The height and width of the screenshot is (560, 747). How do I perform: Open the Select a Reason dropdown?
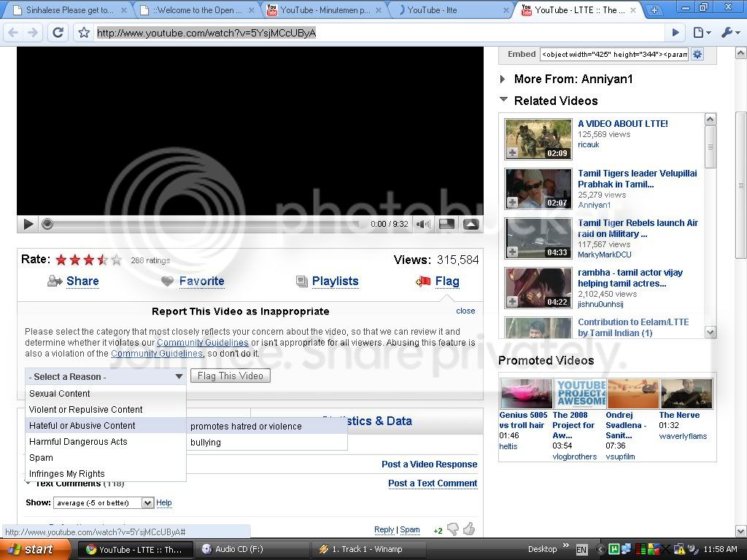[x=105, y=376]
